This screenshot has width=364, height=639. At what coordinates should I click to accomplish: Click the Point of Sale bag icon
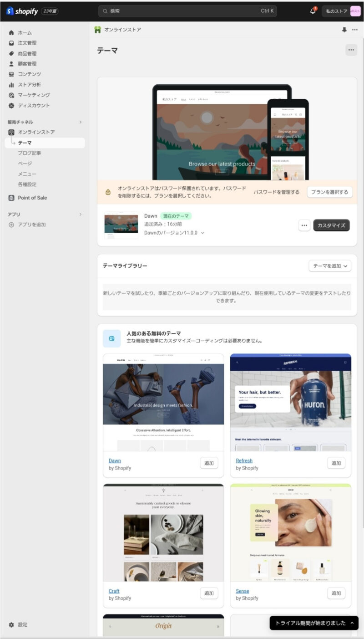click(11, 198)
